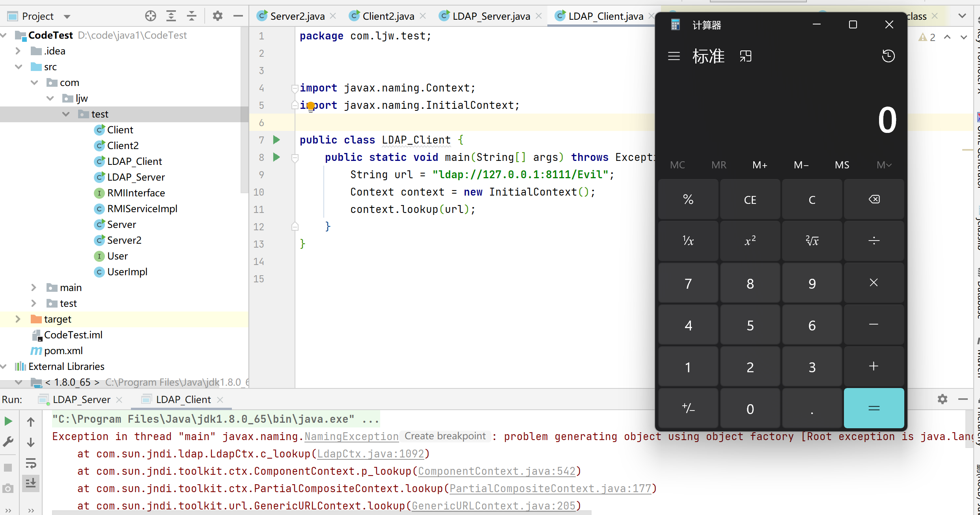The image size is (980, 515).
Task: Click the divide key
Action: [x=874, y=241]
